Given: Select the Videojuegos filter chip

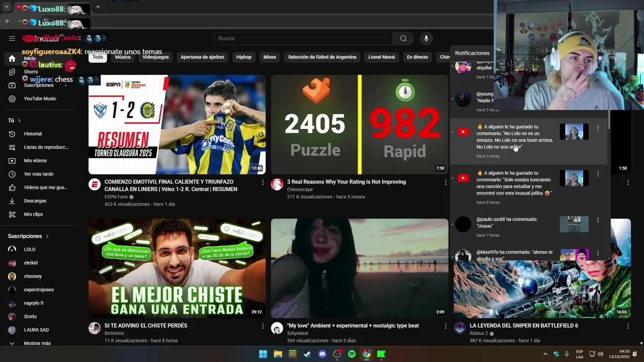Looking at the screenshot, I should coord(155,57).
